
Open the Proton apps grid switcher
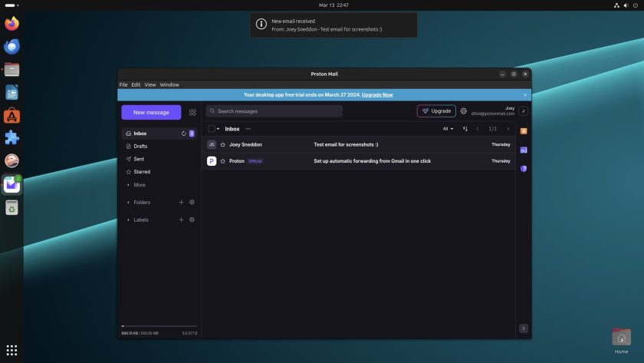(192, 112)
